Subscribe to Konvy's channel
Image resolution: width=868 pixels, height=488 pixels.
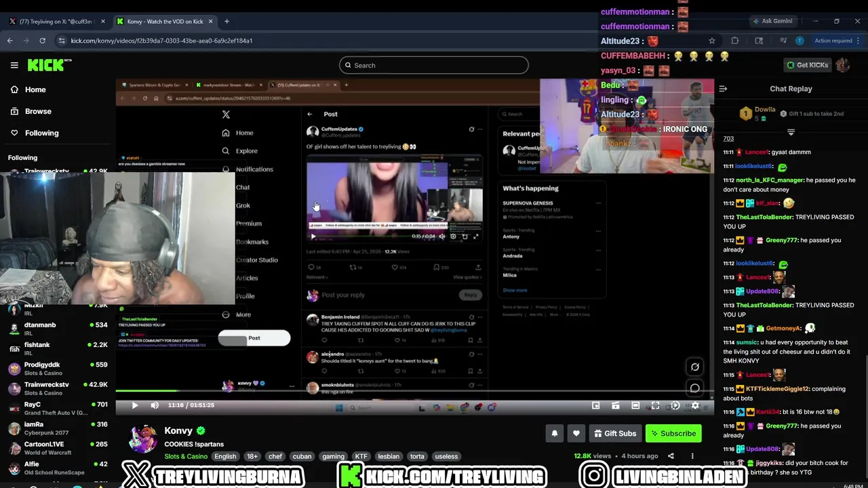673,434
